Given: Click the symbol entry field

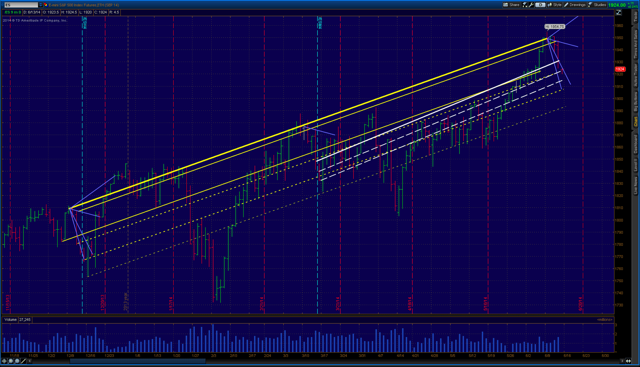Looking at the screenshot, I should (x=21, y=5).
